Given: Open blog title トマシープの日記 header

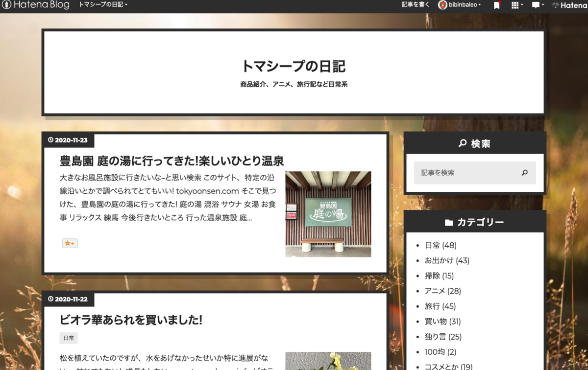Looking at the screenshot, I should pos(294,66).
